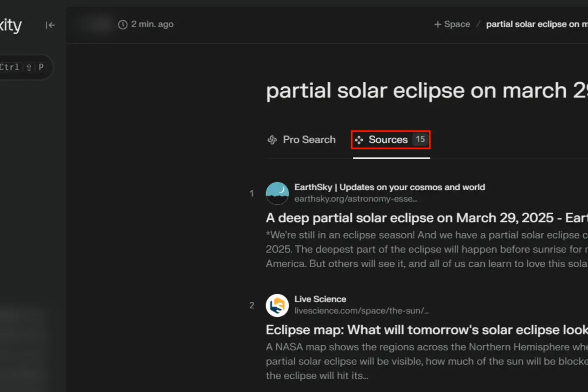This screenshot has height=392, width=588.
Task: Open the Live Science favicon for source 2
Action: [x=277, y=305]
